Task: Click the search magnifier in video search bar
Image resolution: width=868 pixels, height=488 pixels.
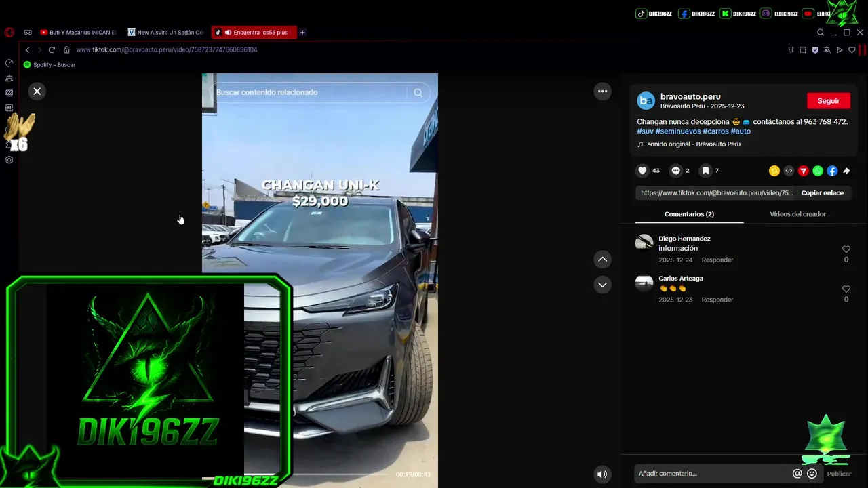Action: point(418,93)
